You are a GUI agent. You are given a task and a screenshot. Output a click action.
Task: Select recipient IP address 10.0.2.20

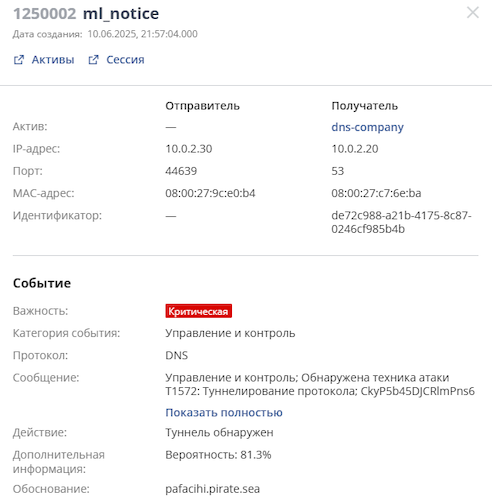pyautogui.click(x=355, y=149)
